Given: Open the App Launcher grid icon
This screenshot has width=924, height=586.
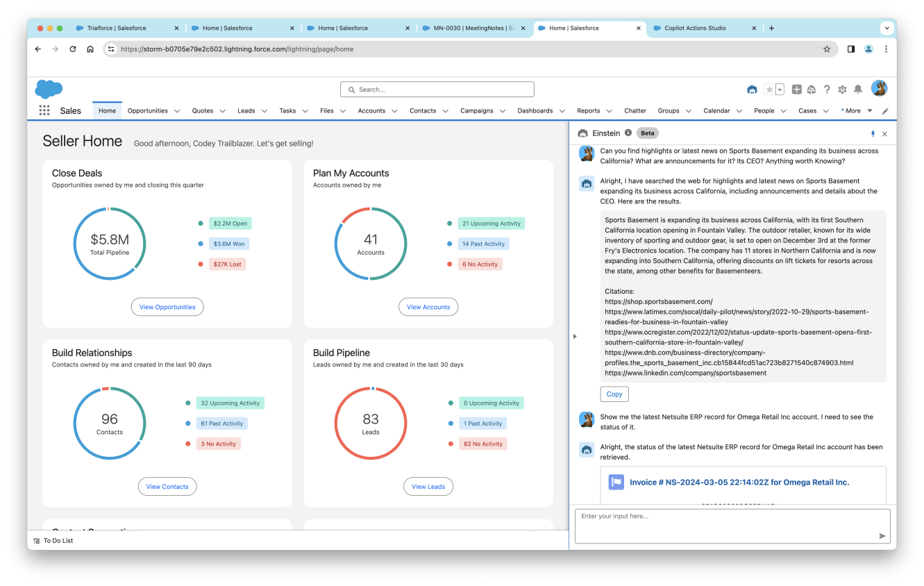Looking at the screenshot, I should click(44, 110).
